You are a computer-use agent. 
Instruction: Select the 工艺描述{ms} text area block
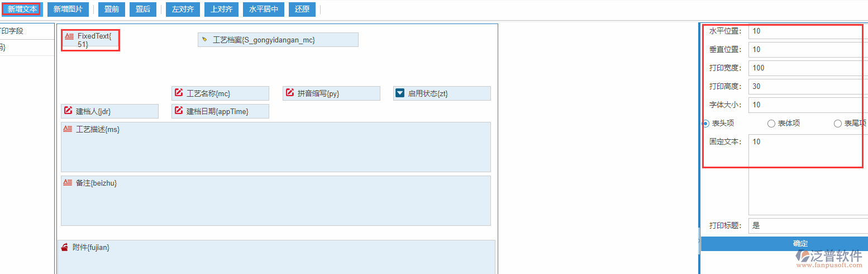(276, 147)
